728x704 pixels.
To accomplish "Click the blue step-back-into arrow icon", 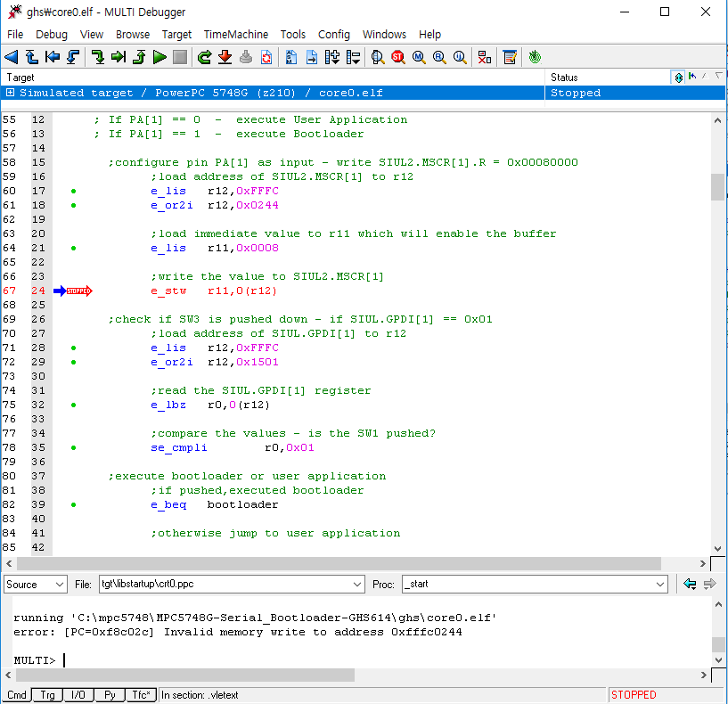I will (72, 57).
